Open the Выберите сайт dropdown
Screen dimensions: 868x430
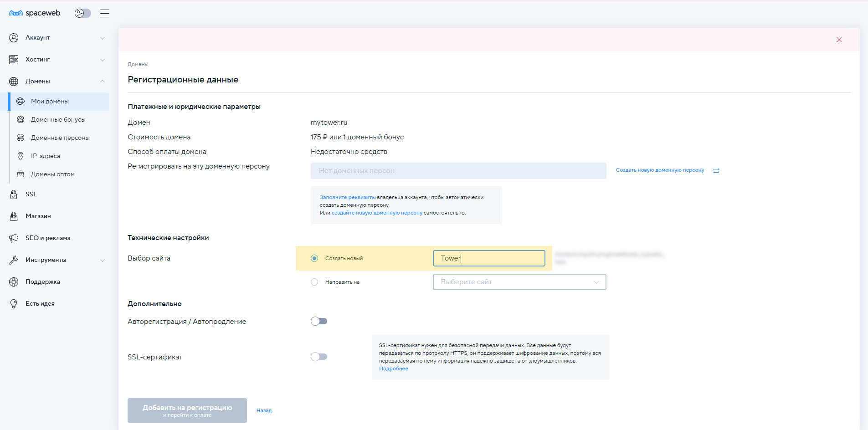[519, 282]
